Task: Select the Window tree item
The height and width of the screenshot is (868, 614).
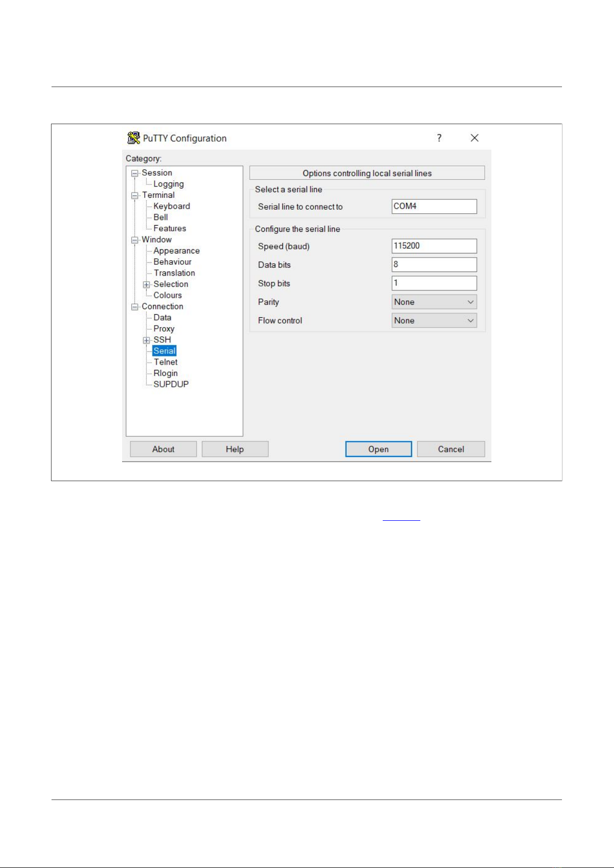Action: [x=157, y=240]
